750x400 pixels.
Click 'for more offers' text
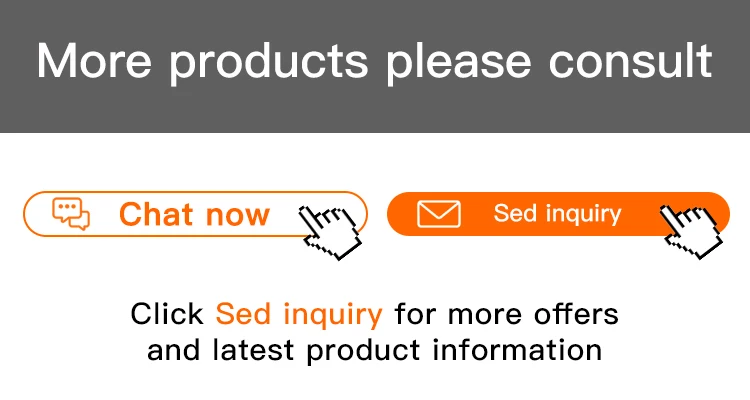point(506,314)
